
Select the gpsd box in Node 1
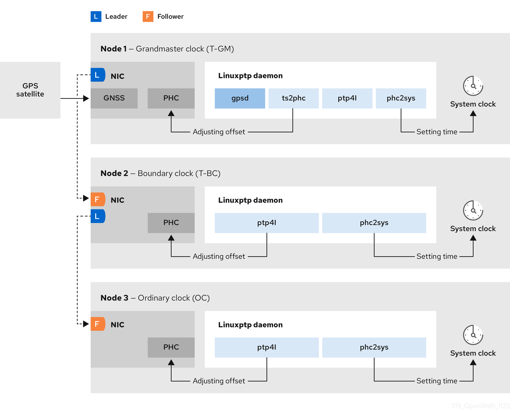click(240, 98)
